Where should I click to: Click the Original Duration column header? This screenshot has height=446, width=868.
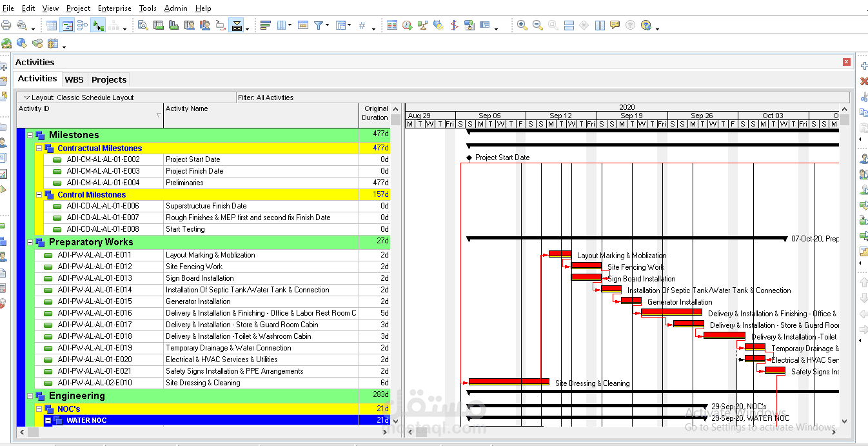pyautogui.click(x=375, y=115)
